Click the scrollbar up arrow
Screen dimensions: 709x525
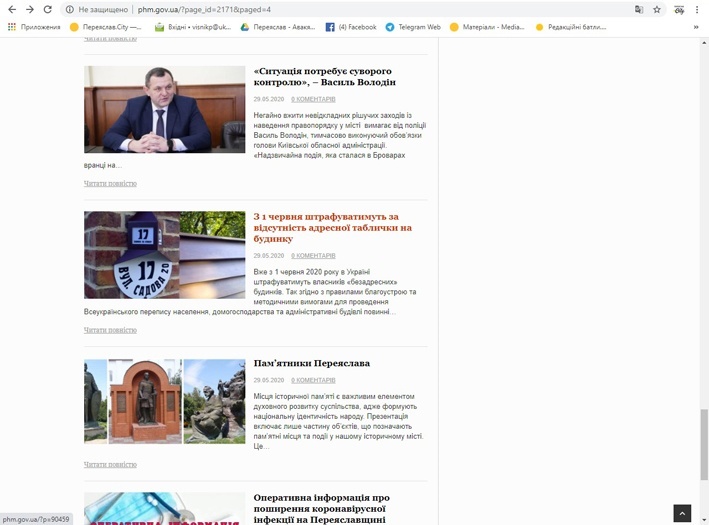click(704, 43)
